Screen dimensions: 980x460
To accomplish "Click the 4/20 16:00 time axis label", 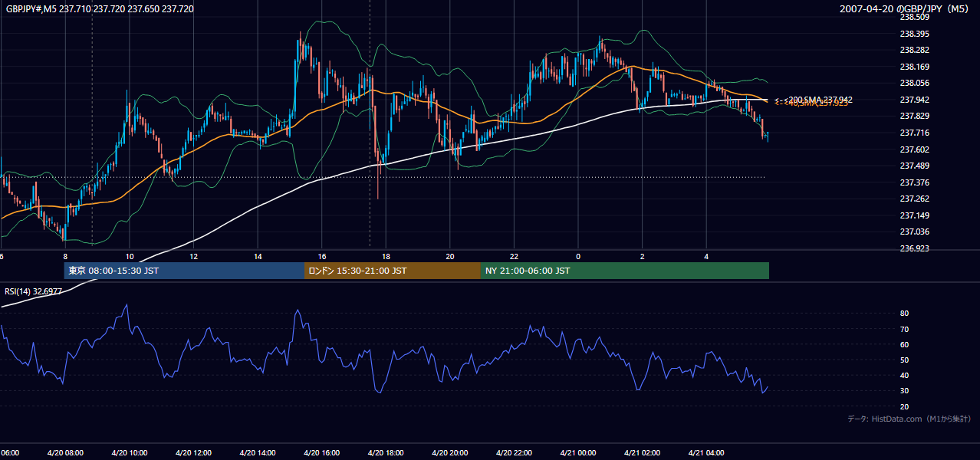I will (x=321, y=453).
